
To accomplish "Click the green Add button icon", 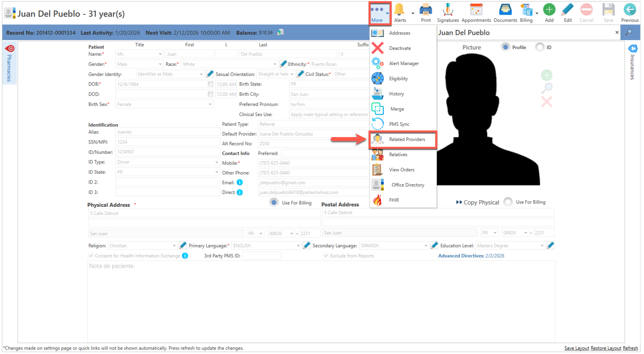I will click(x=549, y=10).
